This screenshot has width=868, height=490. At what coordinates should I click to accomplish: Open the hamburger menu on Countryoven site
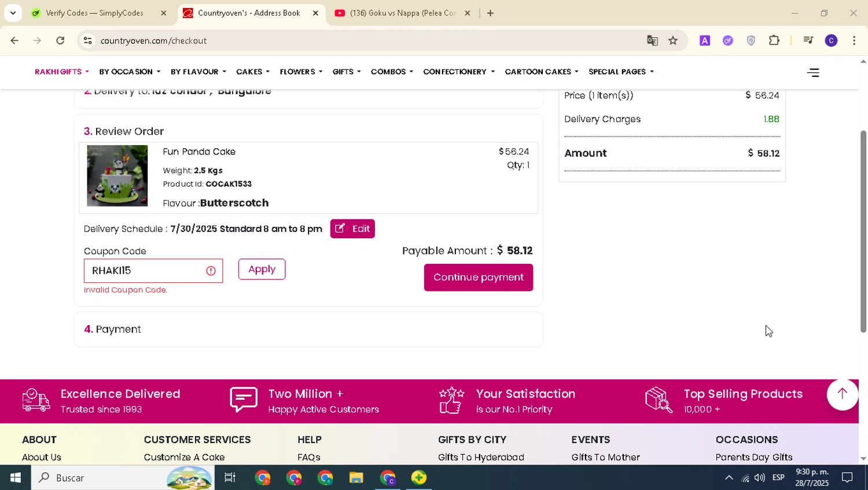pyautogui.click(x=813, y=72)
